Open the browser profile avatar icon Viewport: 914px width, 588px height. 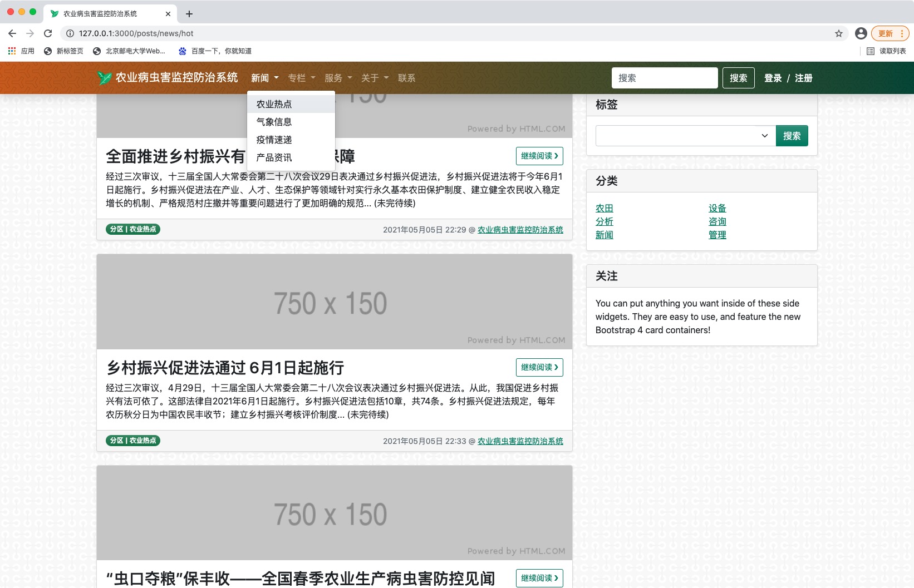point(861,33)
